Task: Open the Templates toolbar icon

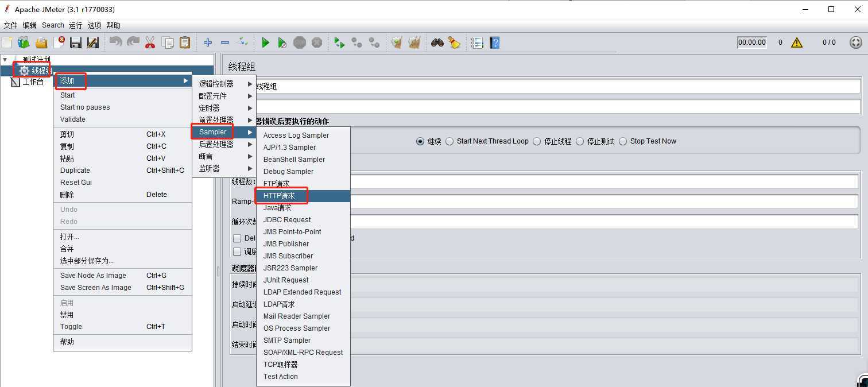Action: 24,42
